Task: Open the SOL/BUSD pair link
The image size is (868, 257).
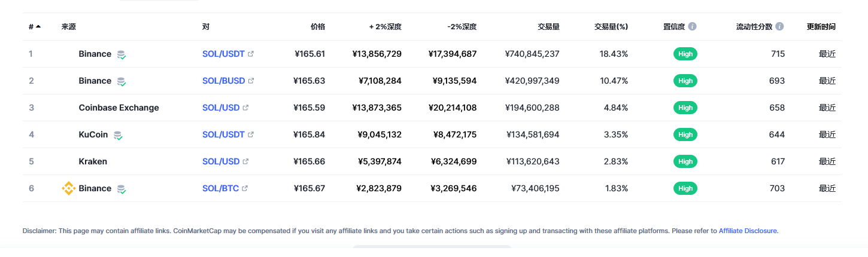Action: [x=223, y=81]
